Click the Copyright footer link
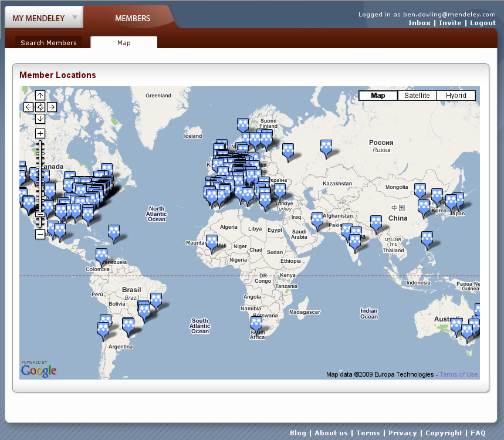The height and width of the screenshot is (440, 504). click(x=444, y=433)
